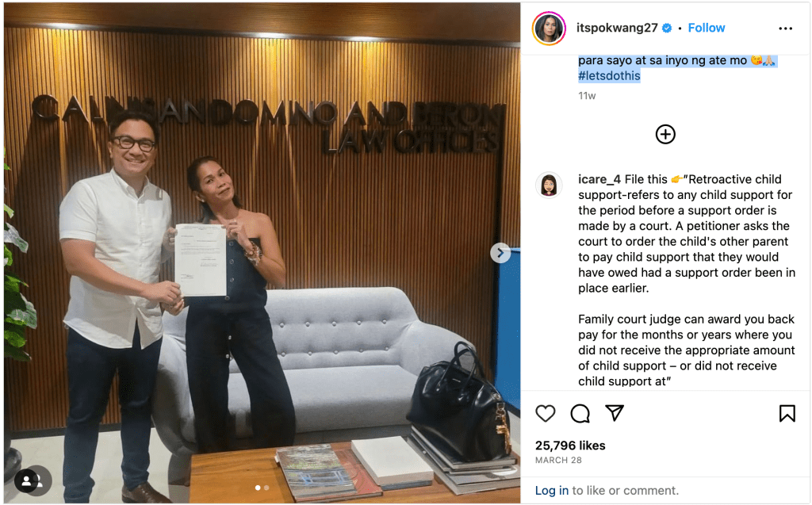Open the three-dot more options menu
The width and height of the screenshot is (812, 505).
786,29
